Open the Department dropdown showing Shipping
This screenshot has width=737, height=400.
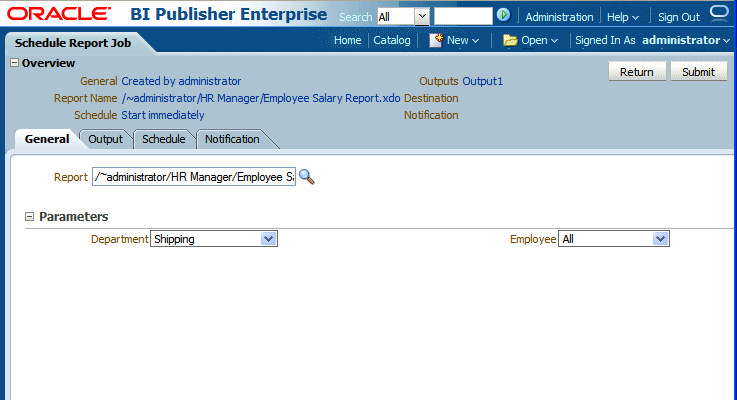[214, 239]
